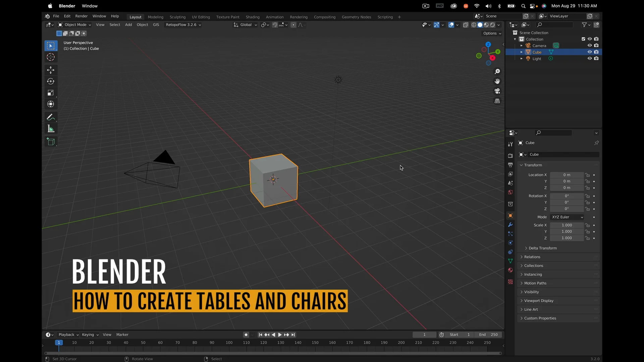Image resolution: width=644 pixels, height=362 pixels.
Task: Switch to the Shading workspace tab
Action: point(253,17)
